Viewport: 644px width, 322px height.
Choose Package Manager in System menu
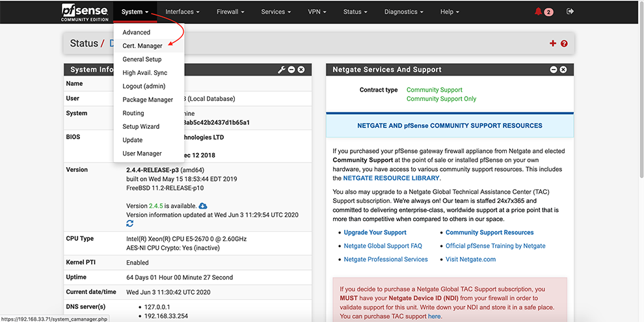148,100
